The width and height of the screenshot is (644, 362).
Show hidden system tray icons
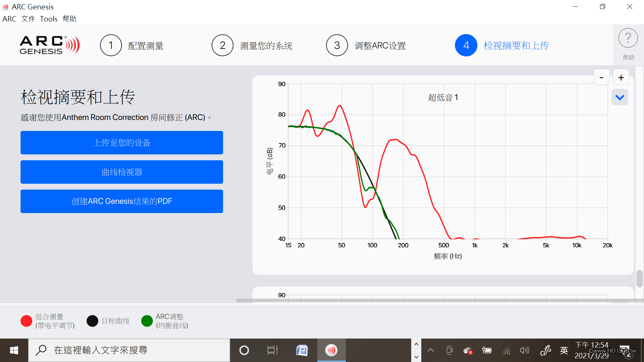click(x=431, y=350)
